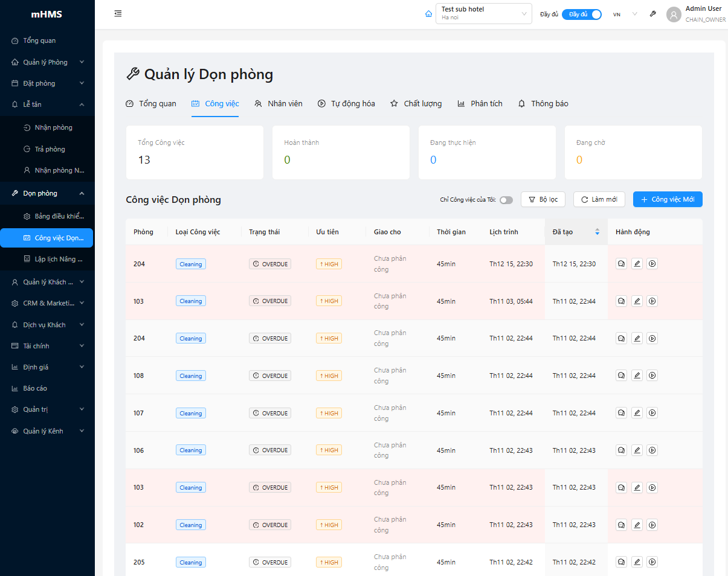728x576 pixels.
Task: Click the Admin User avatar icon
Action: [674, 14]
